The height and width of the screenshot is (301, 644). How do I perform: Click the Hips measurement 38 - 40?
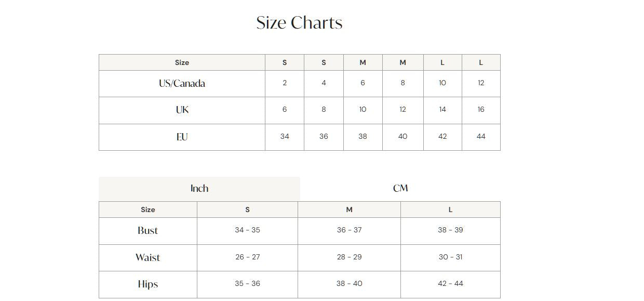pos(349,284)
